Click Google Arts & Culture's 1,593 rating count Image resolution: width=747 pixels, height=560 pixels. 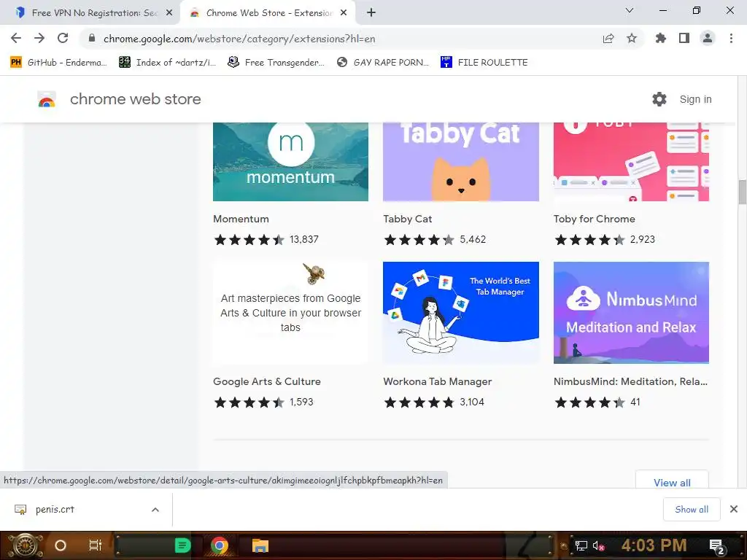tap(301, 402)
